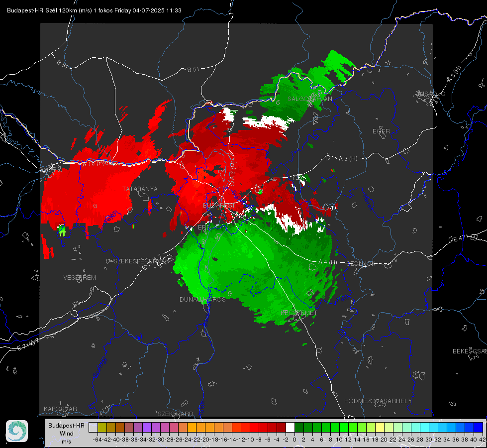Screen dimensions: 487x448
Task: Select the yellow swatch between 18 and 20
Action: pos(380,427)
